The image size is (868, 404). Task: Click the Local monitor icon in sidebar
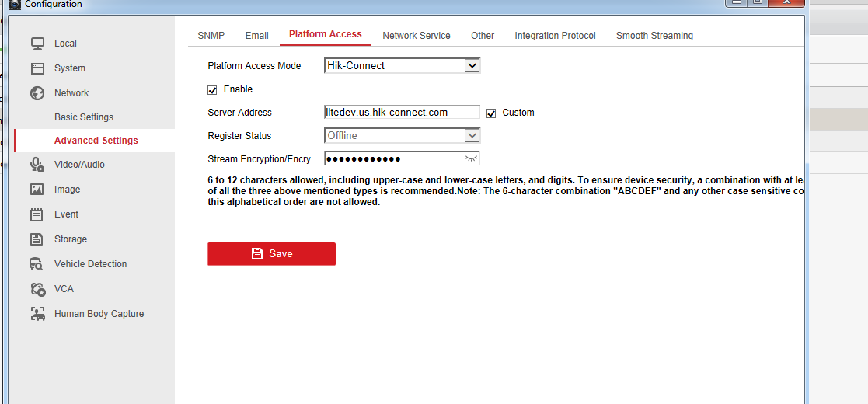point(37,44)
